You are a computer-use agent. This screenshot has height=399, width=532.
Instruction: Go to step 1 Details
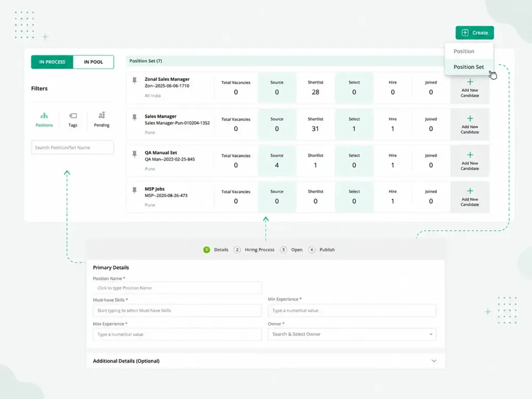pos(216,250)
